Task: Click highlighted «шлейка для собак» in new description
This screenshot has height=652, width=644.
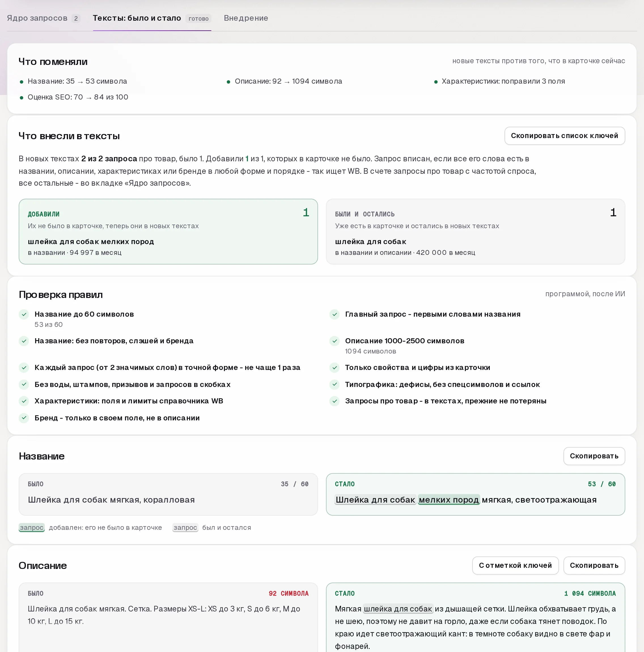Action: point(398,609)
